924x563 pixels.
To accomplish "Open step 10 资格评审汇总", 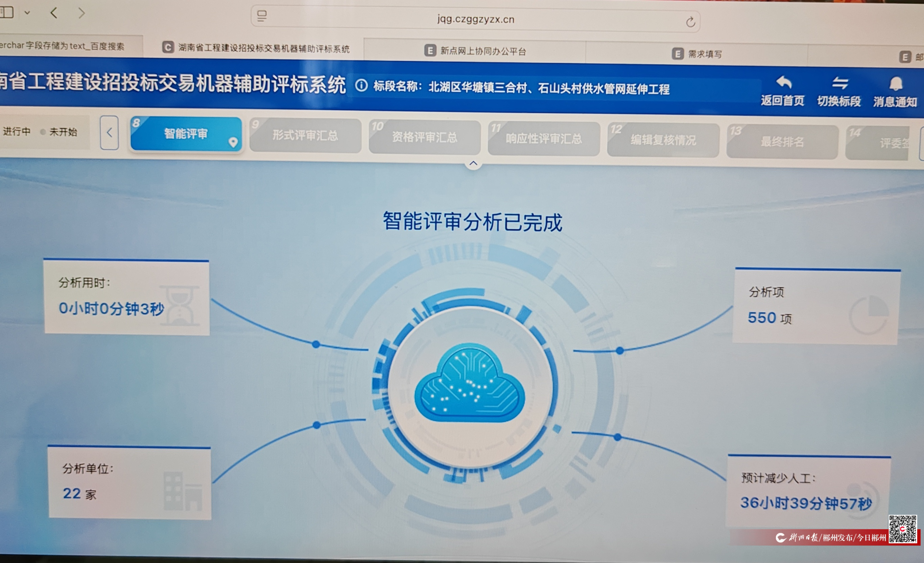I will (425, 137).
